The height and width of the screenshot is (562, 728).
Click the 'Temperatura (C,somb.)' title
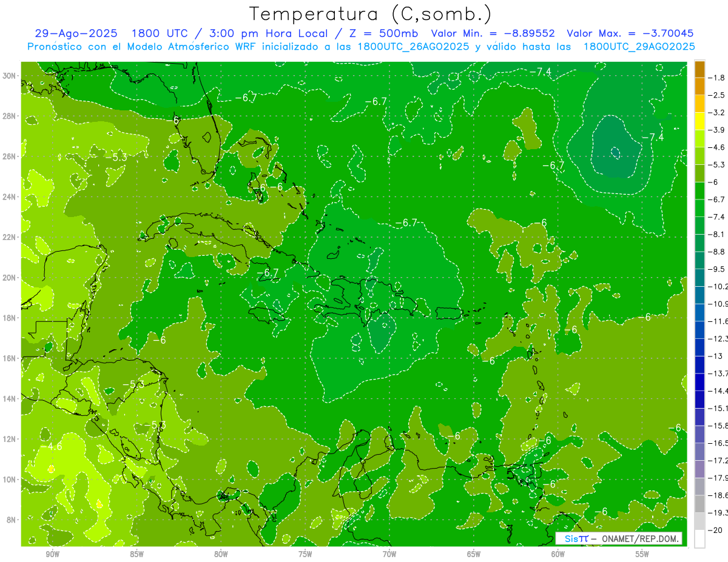coord(371,13)
